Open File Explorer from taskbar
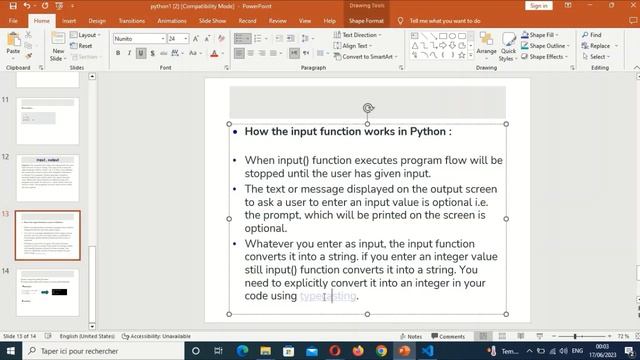The width and height of the screenshot is (640, 360). pyautogui.click(x=266, y=351)
